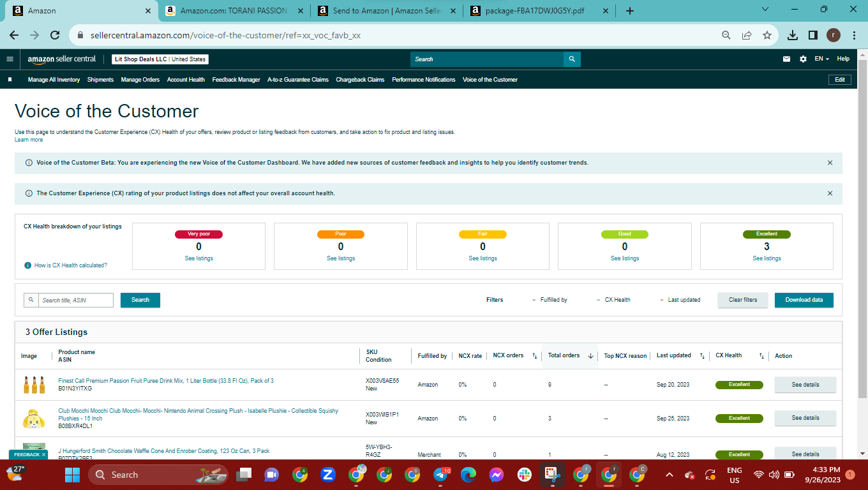Sort the table by the NCX orders arrows
Screen dimensions: 868x490
pos(535,355)
